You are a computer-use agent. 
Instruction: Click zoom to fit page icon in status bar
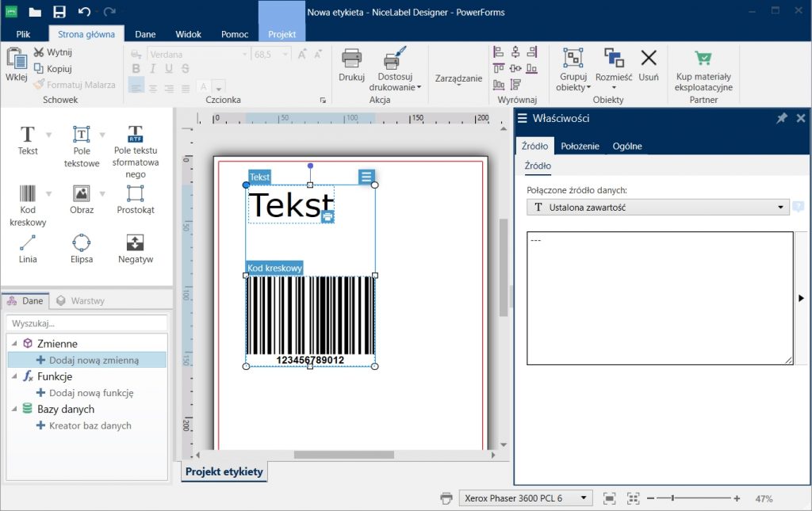click(610, 498)
